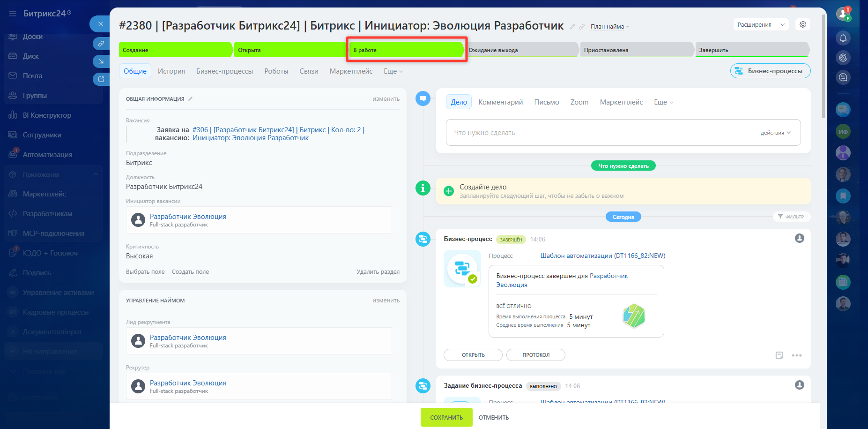This screenshot has width=868, height=429.
Task: Click the Что нужно сделать input field
Action: click(x=623, y=133)
